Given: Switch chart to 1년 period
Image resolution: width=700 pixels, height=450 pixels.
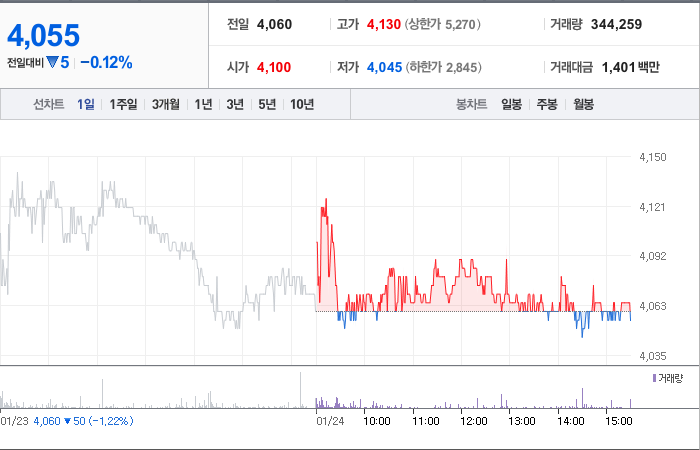Looking at the screenshot, I should pos(203,104).
